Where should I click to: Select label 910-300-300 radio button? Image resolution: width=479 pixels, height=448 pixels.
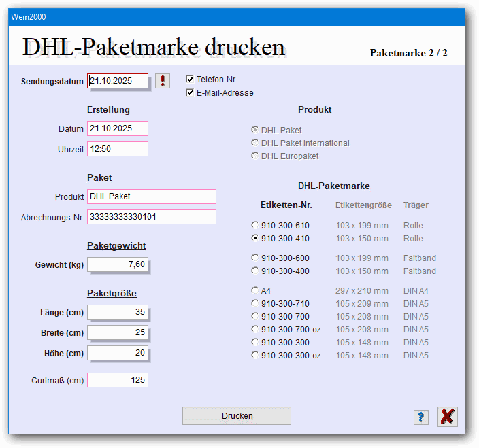coord(255,342)
